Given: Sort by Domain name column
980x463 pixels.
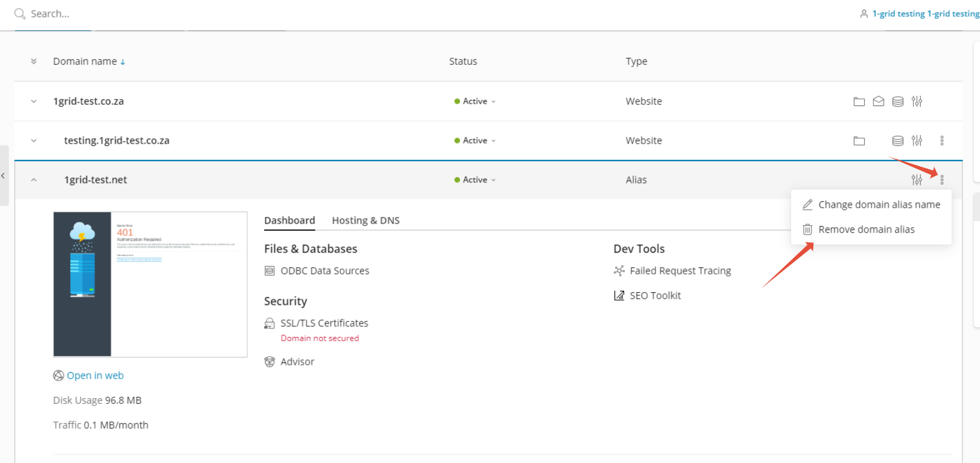Looking at the screenshot, I should pyautogui.click(x=89, y=61).
